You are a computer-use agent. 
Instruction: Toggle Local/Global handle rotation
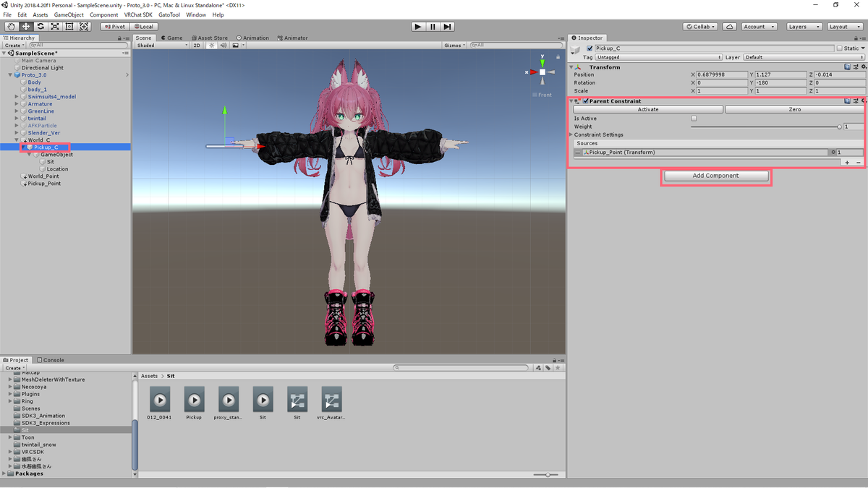[x=142, y=27]
